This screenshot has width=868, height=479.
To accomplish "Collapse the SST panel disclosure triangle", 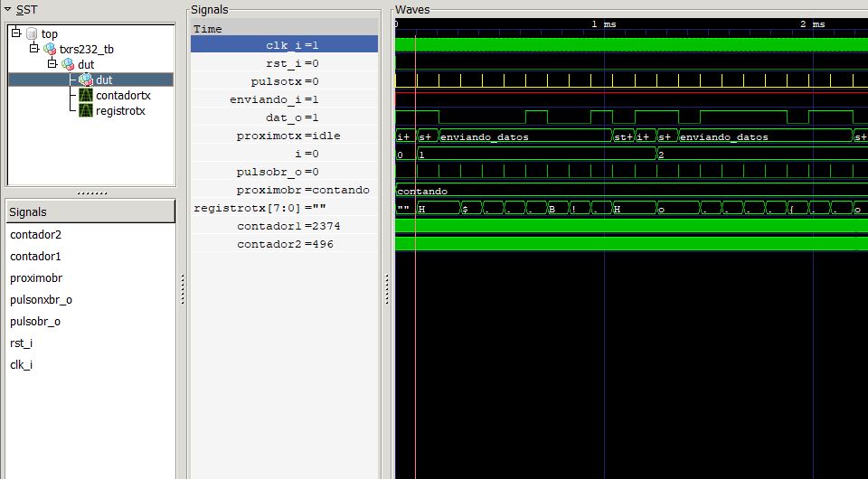I will 8,10.
